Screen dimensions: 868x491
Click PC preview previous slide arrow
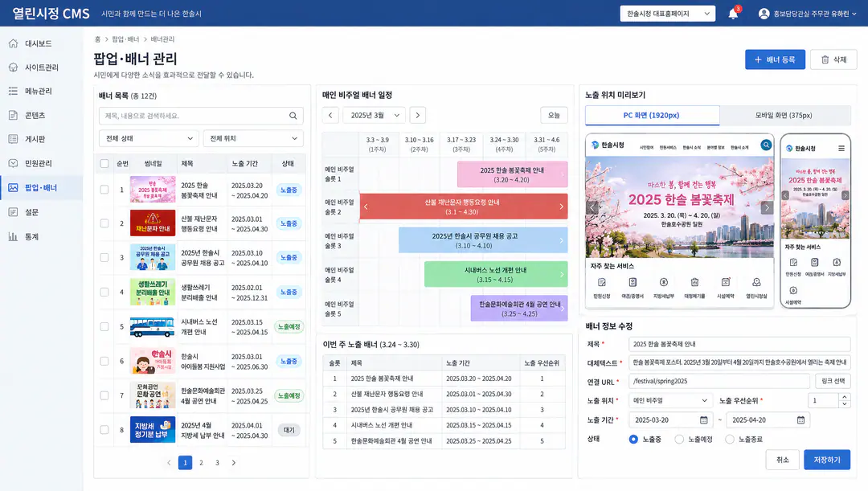(592, 207)
